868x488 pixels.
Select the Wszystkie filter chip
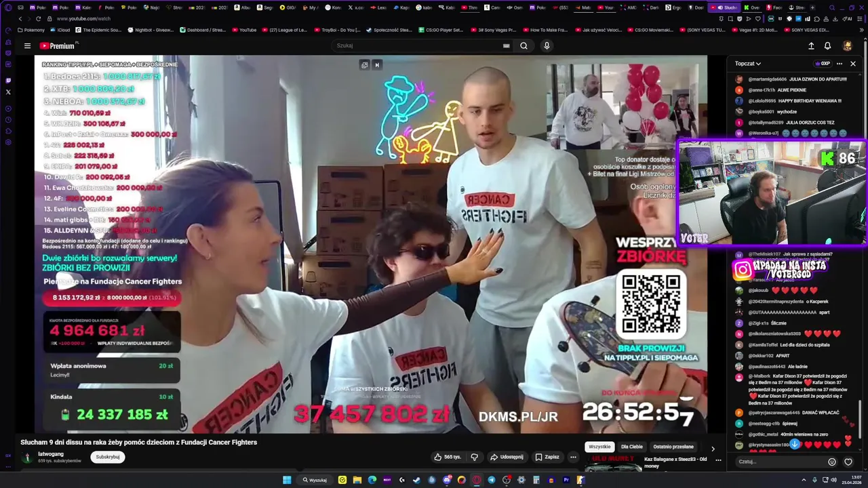coord(599,447)
